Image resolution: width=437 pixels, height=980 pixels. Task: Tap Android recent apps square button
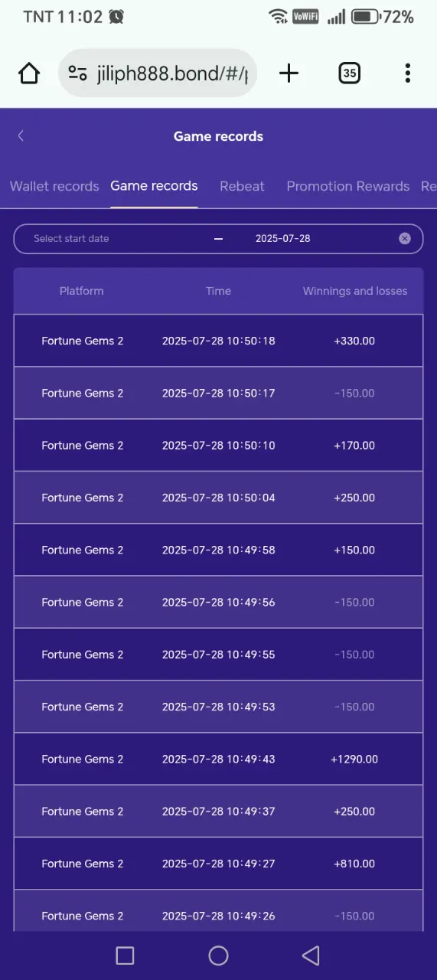tap(125, 955)
